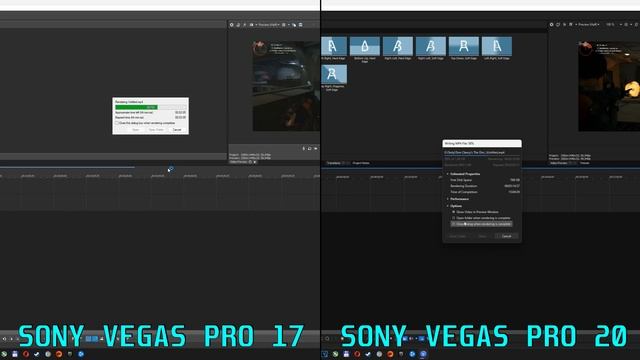Click Free Disk Space row in render dialog
Screen dimensions: 640x360
pos(484,180)
